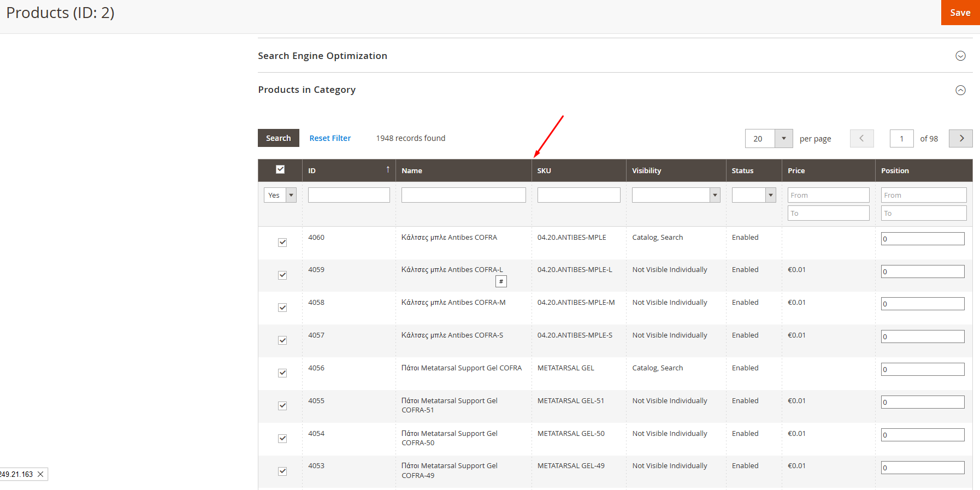Click position field for product 4057

[x=923, y=336]
